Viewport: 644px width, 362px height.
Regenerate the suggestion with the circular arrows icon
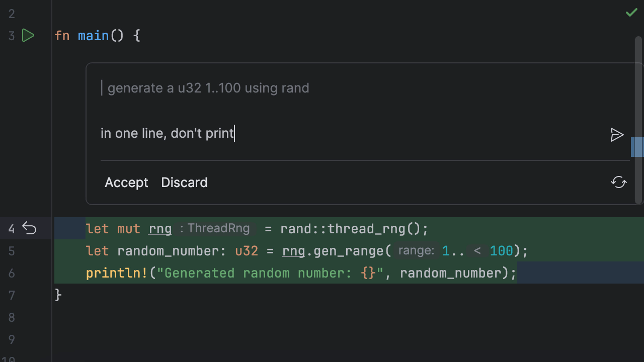618,182
